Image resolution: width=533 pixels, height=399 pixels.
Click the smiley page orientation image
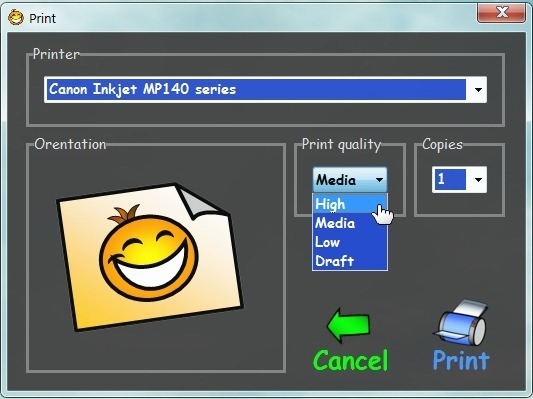pyautogui.click(x=150, y=257)
